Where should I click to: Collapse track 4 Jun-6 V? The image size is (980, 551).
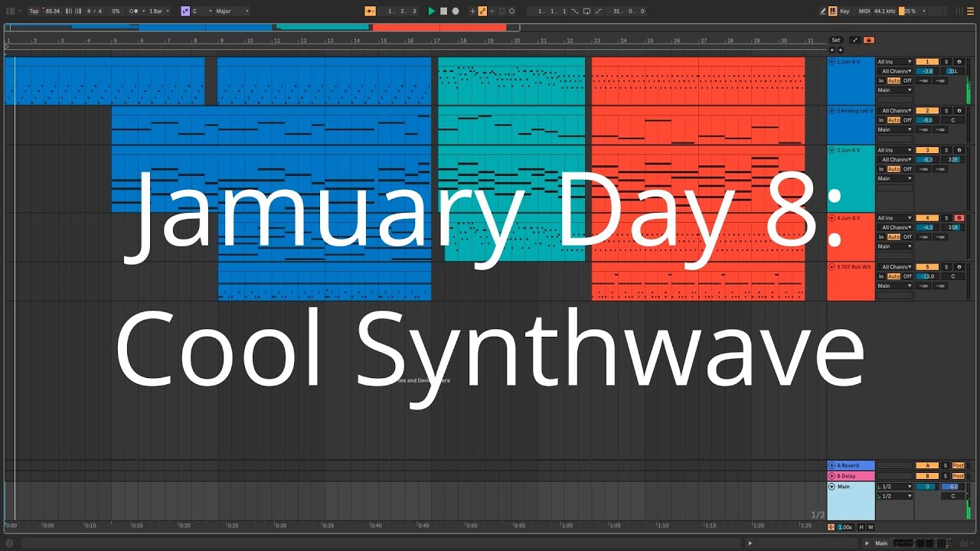832,218
